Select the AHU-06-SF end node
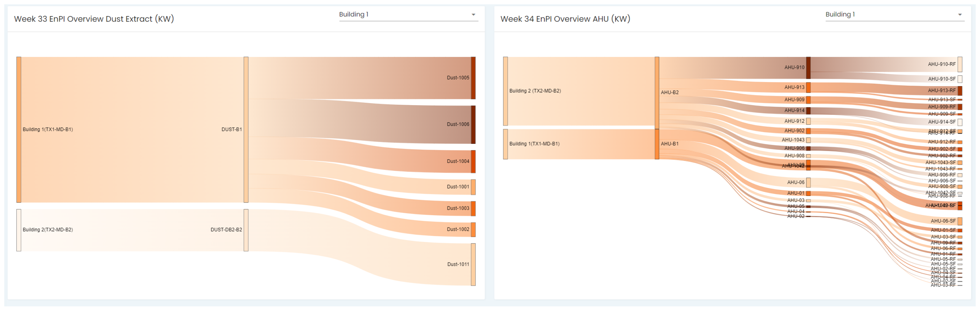980x310 pixels. point(960,221)
